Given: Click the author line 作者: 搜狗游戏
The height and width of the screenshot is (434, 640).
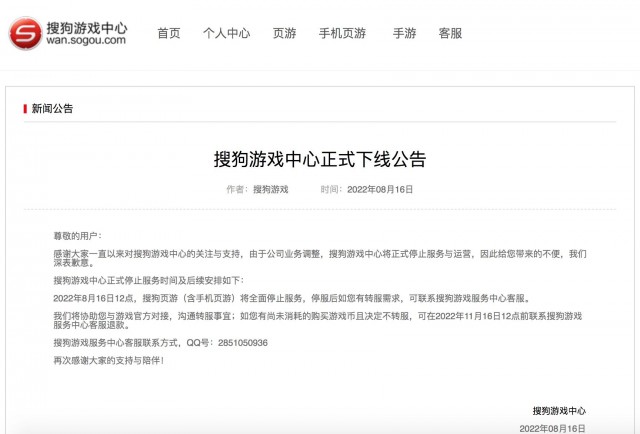Looking at the screenshot, I should coord(258,189).
